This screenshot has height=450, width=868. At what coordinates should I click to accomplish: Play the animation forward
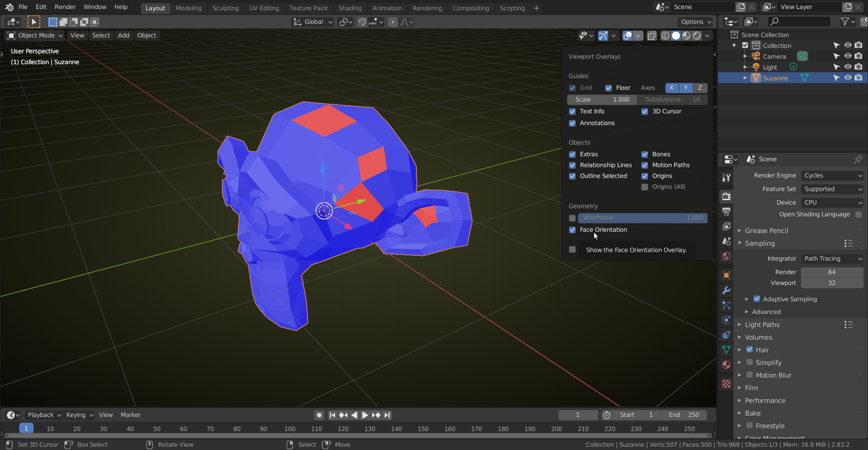pyautogui.click(x=365, y=415)
